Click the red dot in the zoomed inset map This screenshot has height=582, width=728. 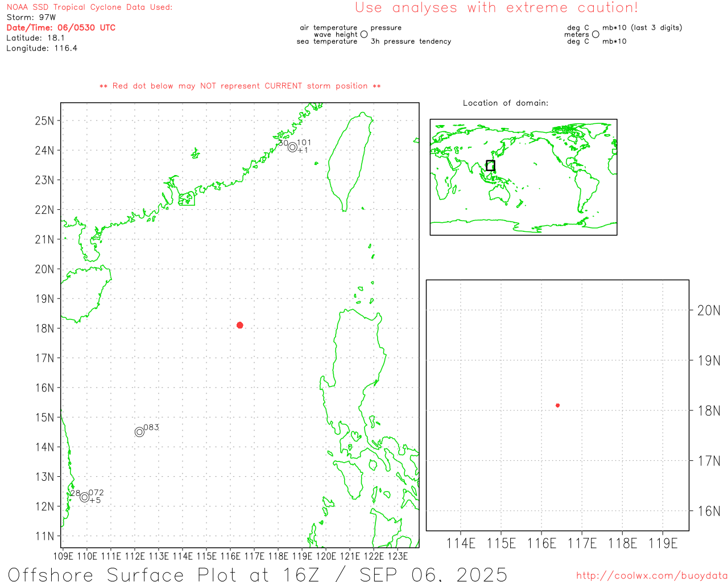[x=558, y=405]
